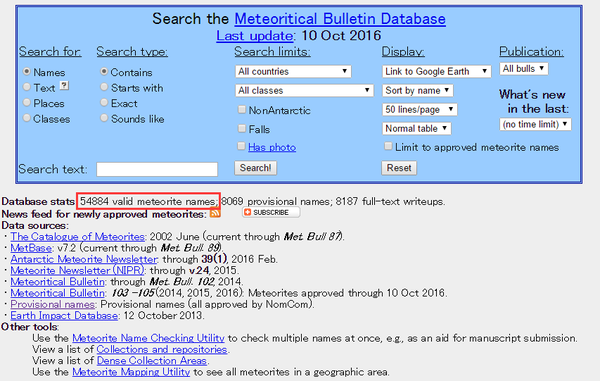Image resolution: width=600 pixels, height=381 pixels.
Task: Open the Meteoritical Bulletin Database title link
Action: [x=340, y=18]
